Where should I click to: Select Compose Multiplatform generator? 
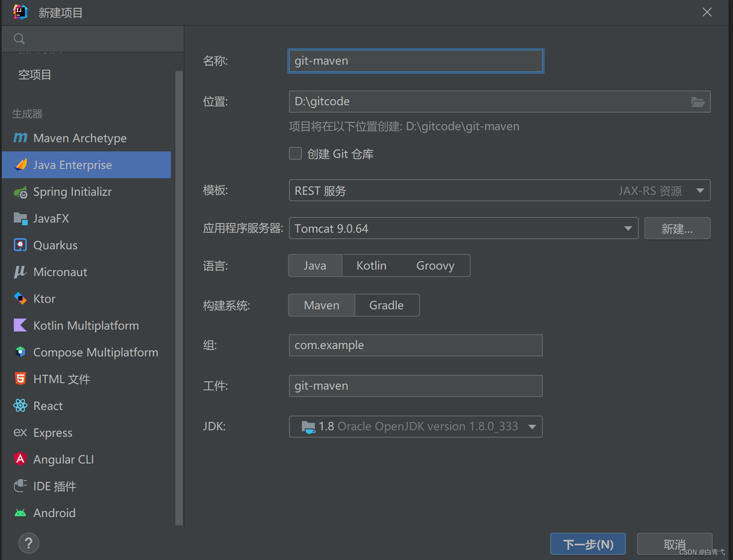86,352
